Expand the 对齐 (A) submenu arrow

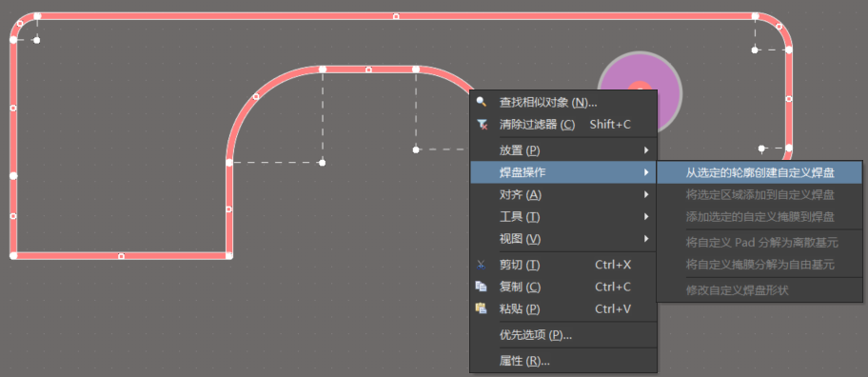[646, 194]
